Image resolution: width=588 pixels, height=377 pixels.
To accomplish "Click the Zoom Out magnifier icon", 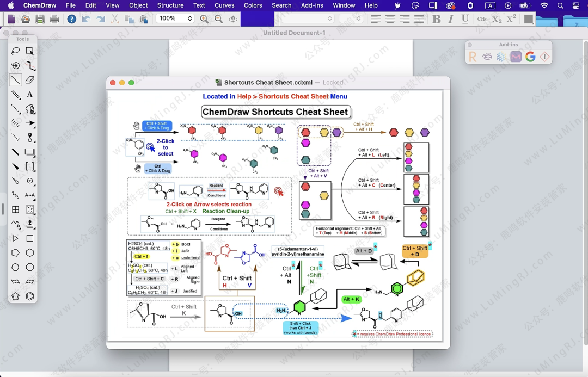I will coord(219,18).
